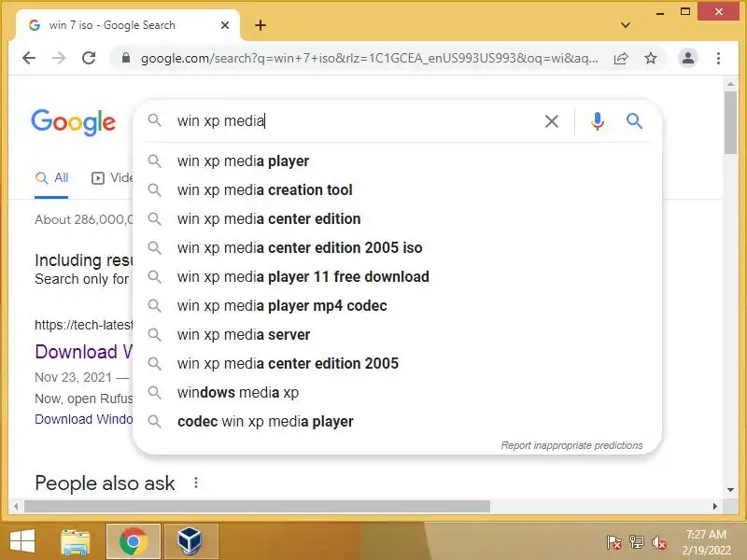
Task: Expand the tab search chevron
Action: 626,25
